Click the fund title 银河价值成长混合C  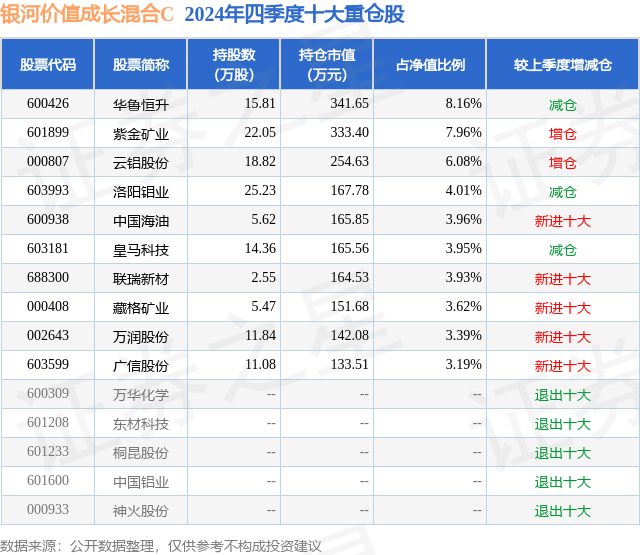tap(87, 14)
